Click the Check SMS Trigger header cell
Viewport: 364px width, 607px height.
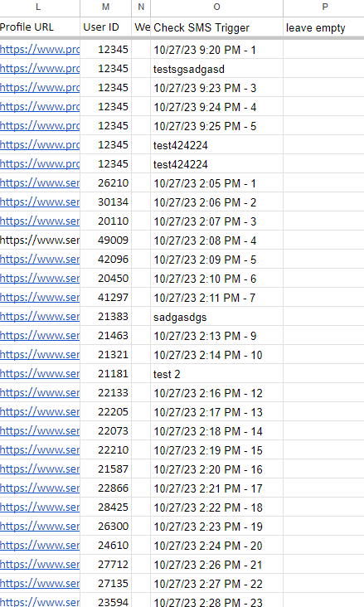[217, 27]
